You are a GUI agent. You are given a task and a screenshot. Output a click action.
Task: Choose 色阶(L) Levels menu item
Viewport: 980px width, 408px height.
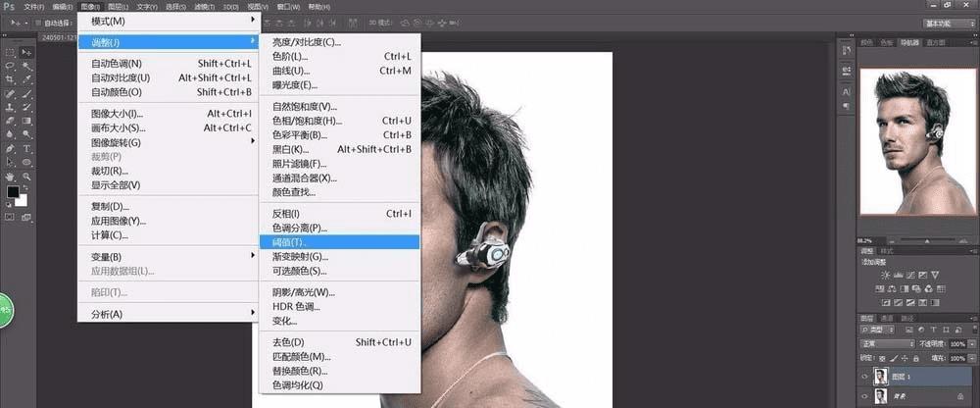[x=339, y=56]
